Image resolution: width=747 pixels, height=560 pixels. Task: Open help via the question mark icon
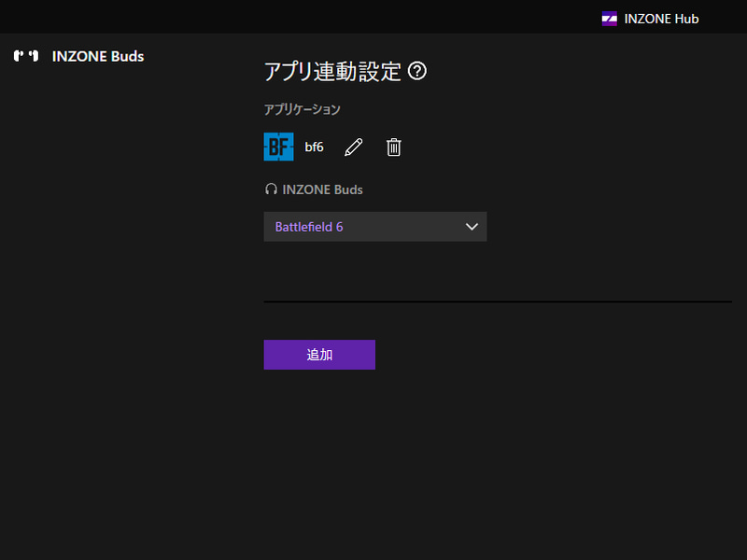coord(417,72)
